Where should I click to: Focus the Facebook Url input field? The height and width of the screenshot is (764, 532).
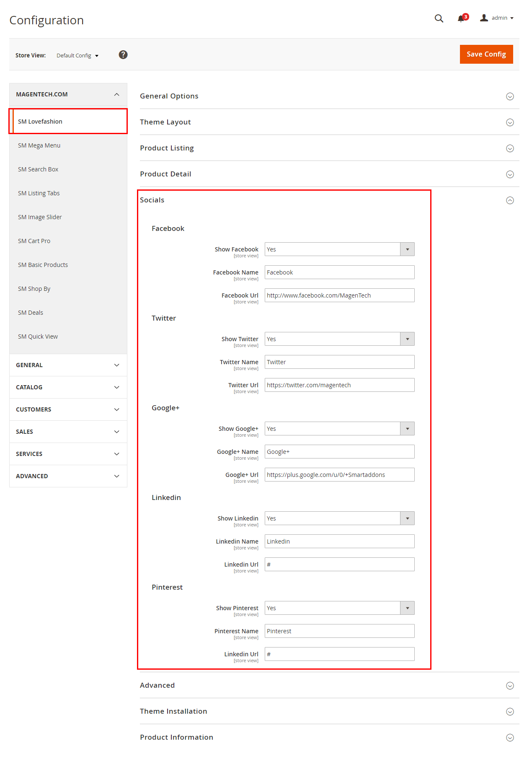340,295
